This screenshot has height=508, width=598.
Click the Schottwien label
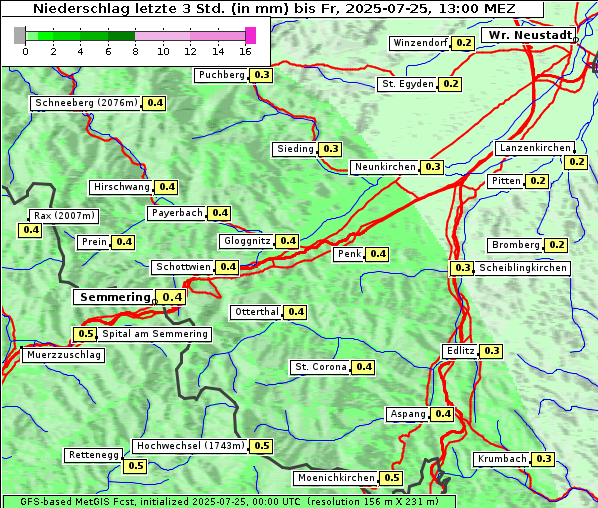[x=183, y=267]
